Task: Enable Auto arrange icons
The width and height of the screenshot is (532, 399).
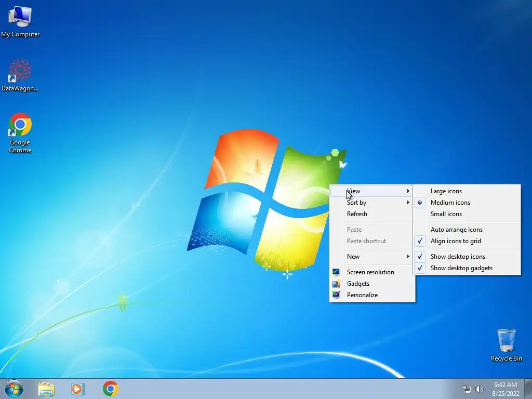Action: coord(467,230)
